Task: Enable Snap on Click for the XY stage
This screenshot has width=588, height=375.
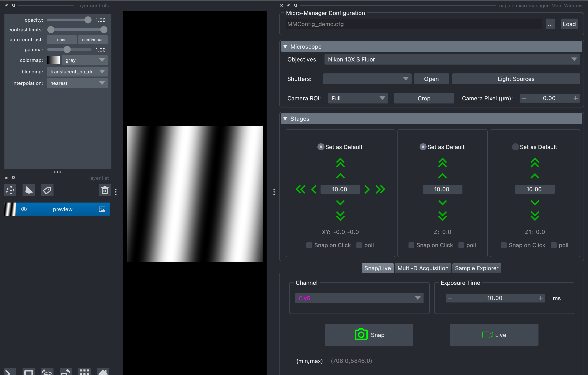Action: point(309,245)
